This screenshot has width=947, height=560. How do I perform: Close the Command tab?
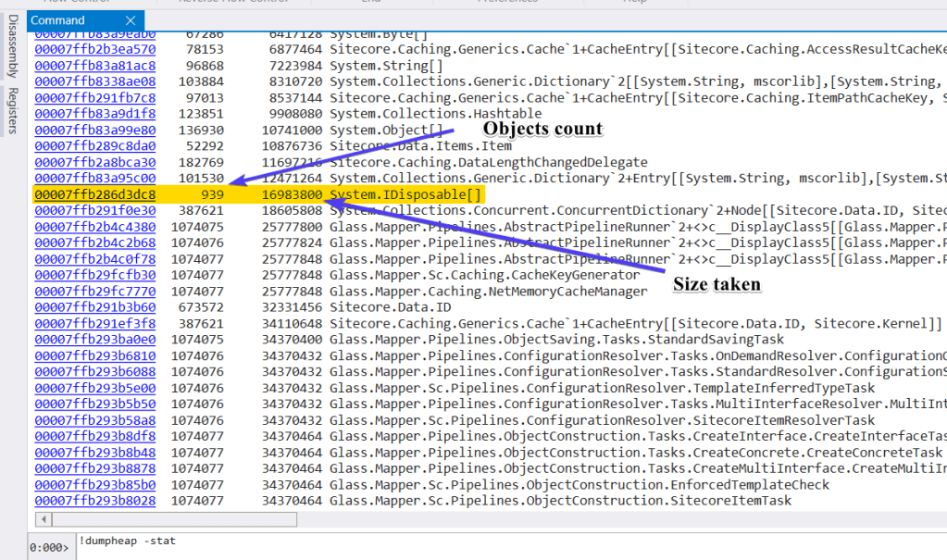pos(131,20)
